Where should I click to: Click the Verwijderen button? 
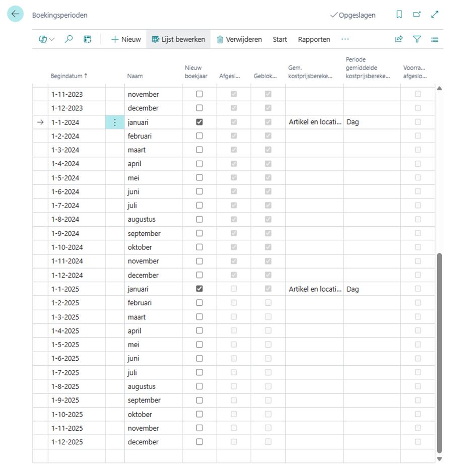(239, 39)
